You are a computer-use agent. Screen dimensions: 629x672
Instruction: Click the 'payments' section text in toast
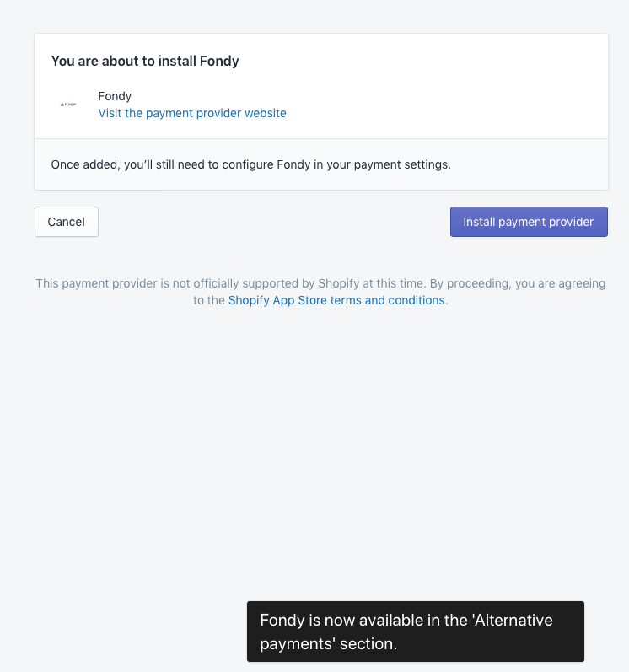[x=328, y=643]
